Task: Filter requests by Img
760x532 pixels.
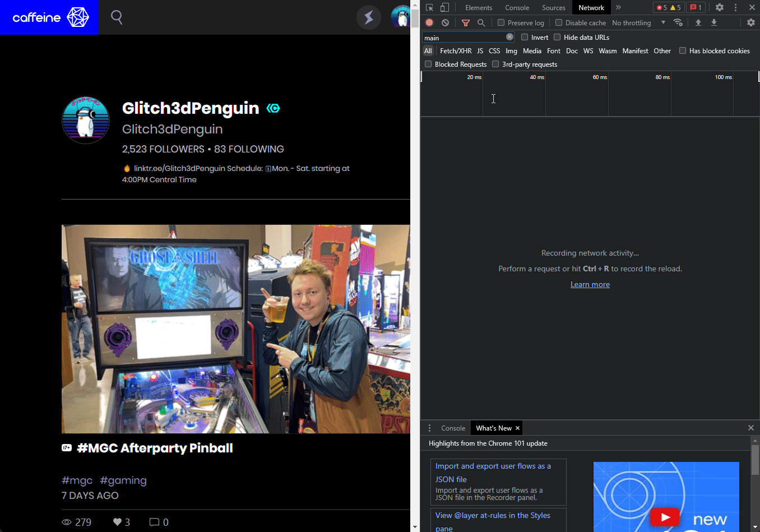Action: tap(511, 51)
